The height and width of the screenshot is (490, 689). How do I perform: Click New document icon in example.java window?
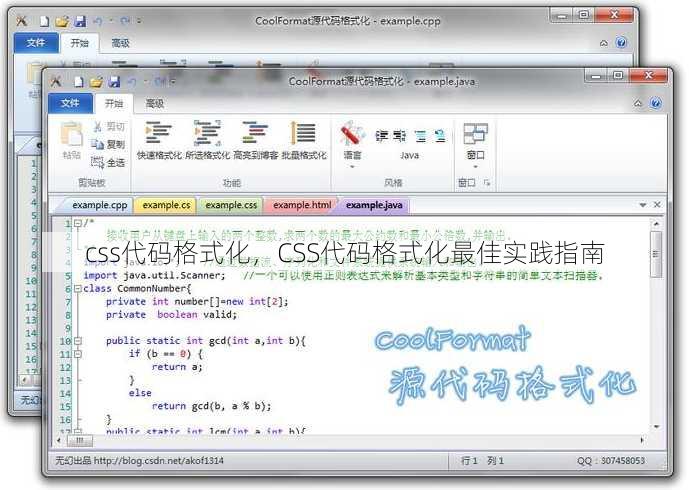pos(79,82)
